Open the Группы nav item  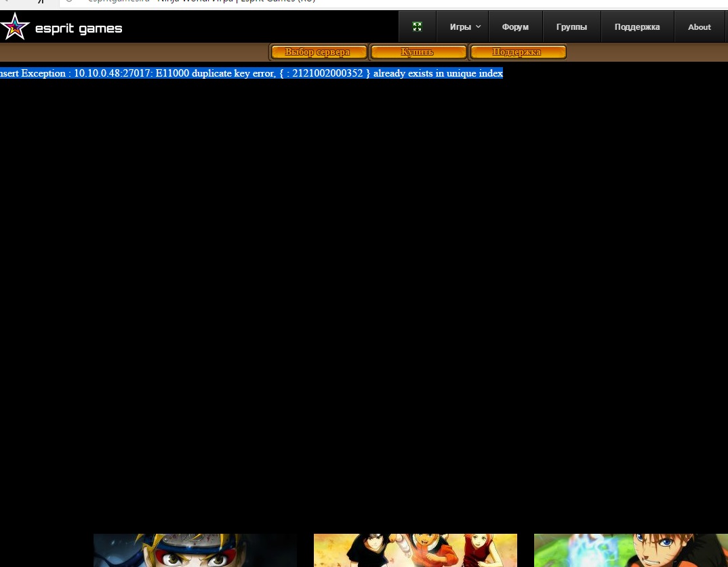[571, 27]
